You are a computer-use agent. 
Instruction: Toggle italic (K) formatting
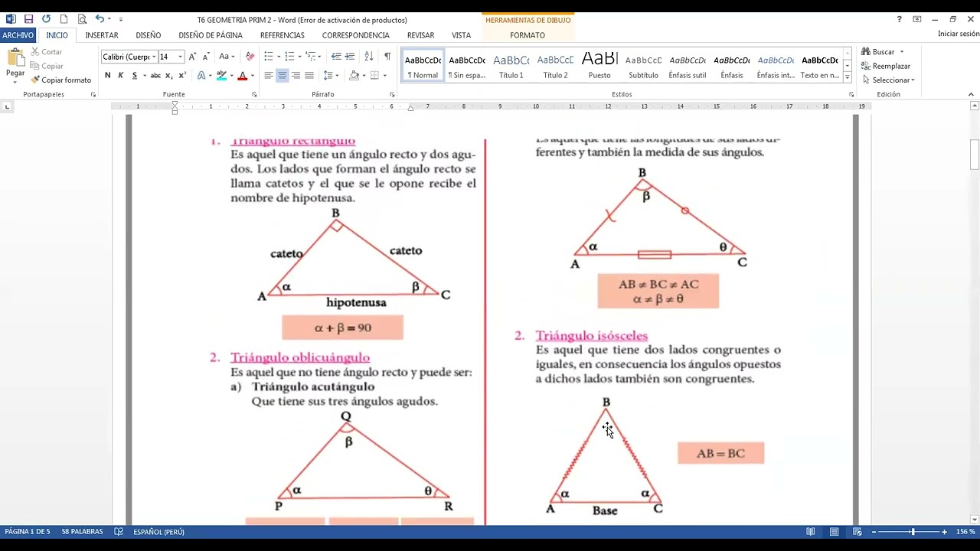click(x=120, y=75)
